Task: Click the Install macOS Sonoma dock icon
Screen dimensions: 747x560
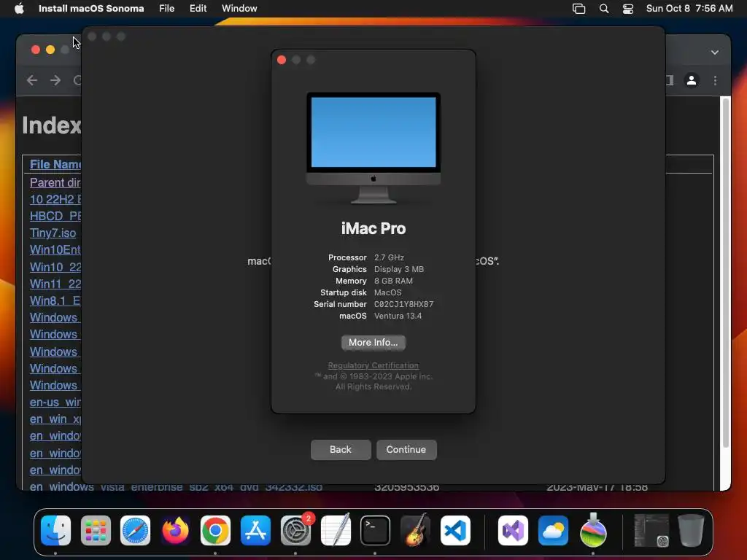Action: (593, 530)
